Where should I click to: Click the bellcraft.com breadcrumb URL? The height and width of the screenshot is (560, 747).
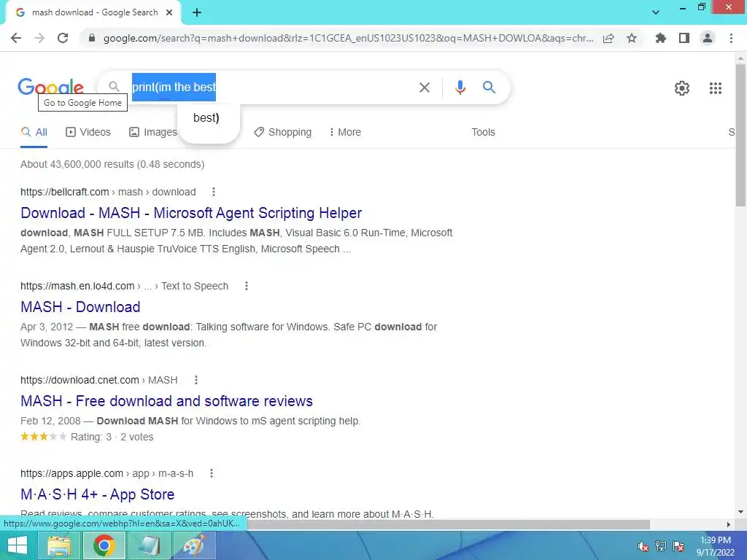(x=108, y=192)
